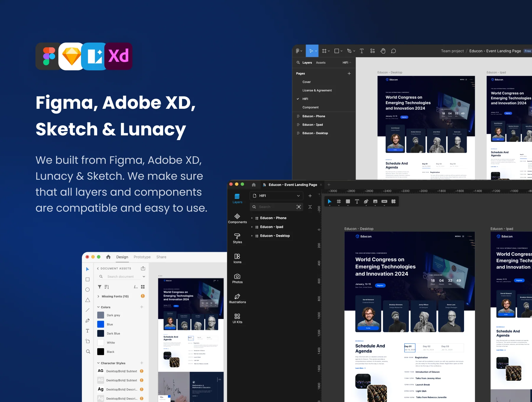Open Lunacy Icons library

[x=237, y=259]
